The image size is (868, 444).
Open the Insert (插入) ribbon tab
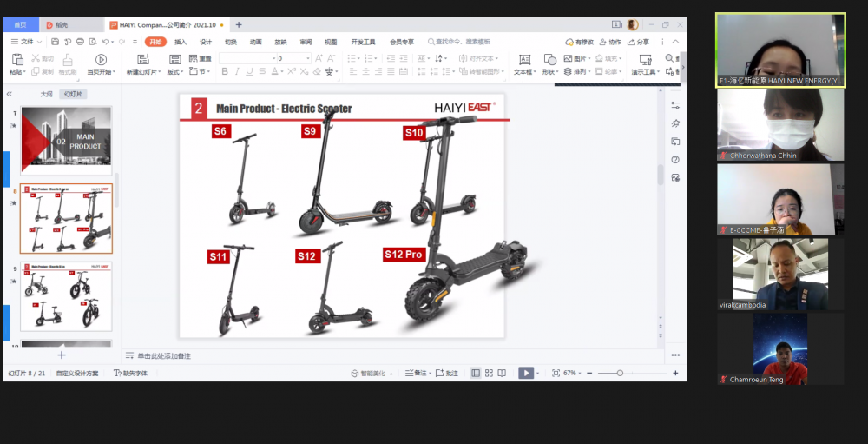point(181,42)
